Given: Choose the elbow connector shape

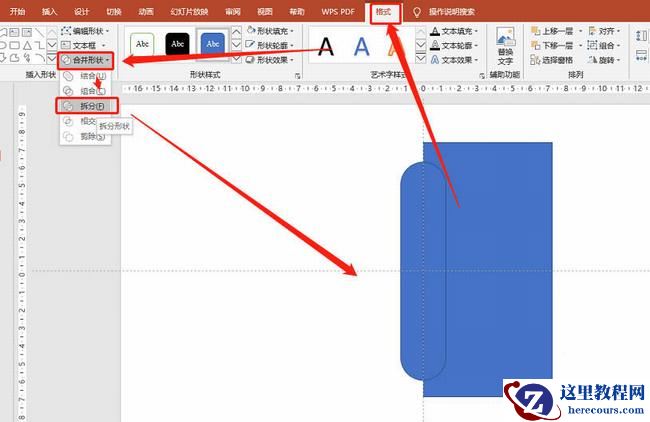Looking at the screenshot, I should pos(39,45).
